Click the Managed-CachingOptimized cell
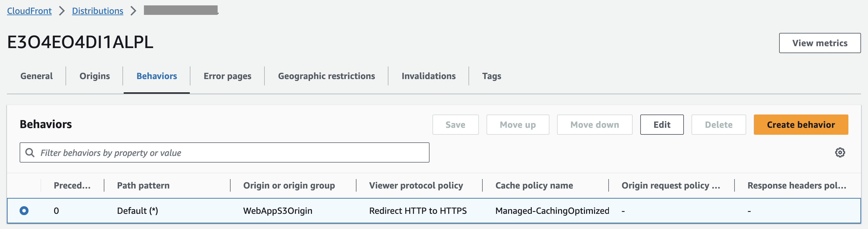The image size is (868, 229). pos(552,211)
